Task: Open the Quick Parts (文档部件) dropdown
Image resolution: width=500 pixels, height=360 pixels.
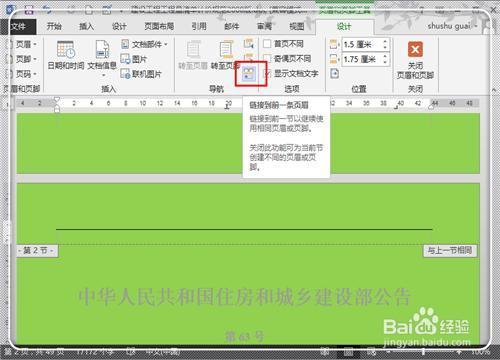Action: (144, 44)
